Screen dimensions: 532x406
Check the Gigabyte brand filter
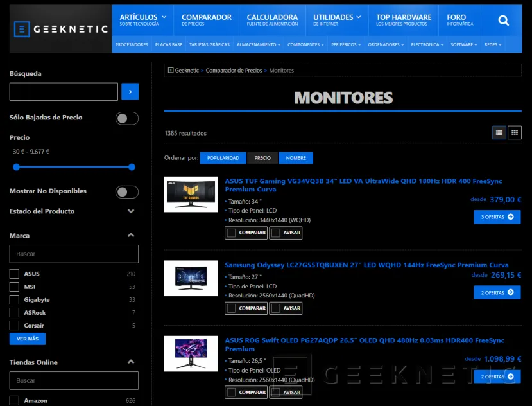coord(14,299)
